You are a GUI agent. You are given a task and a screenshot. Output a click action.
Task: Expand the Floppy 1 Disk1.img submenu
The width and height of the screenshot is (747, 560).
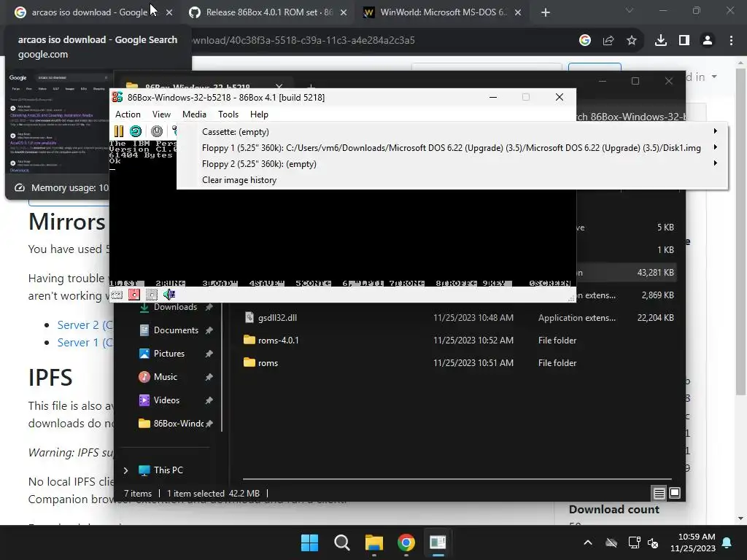(x=452, y=147)
